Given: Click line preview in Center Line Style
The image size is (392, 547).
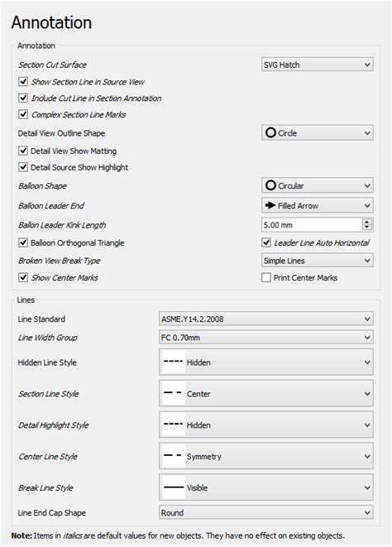Looking at the screenshot, I should click(174, 456).
